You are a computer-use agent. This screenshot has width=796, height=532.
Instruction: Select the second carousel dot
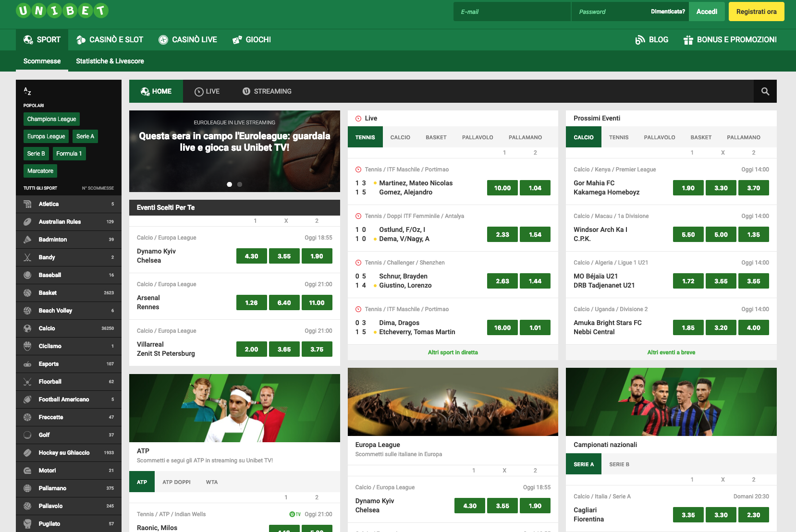(239, 184)
